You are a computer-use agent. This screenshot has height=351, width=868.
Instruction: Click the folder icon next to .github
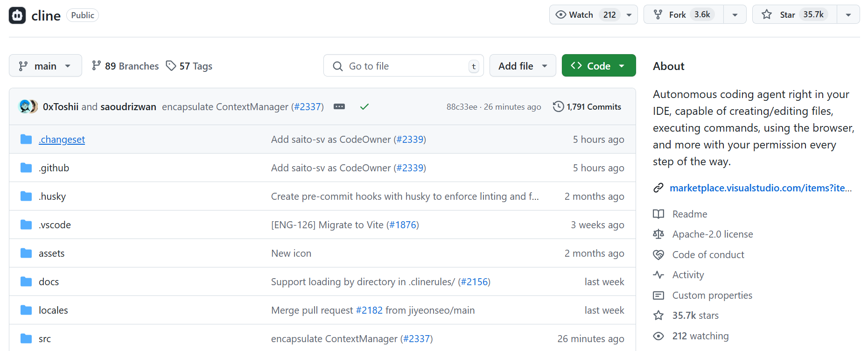pos(26,168)
